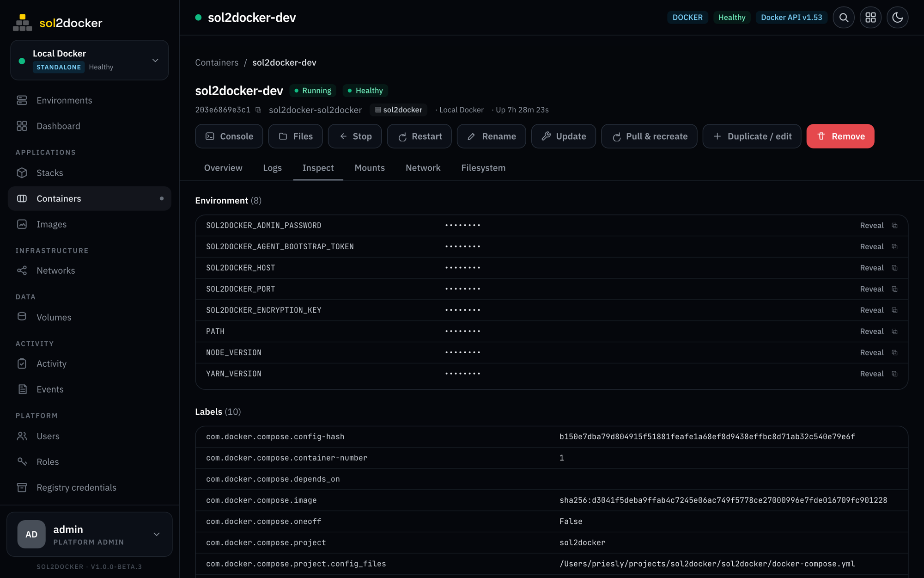Go to Environments in the sidebar
Screen dimensions: 924x578
click(x=90, y=100)
